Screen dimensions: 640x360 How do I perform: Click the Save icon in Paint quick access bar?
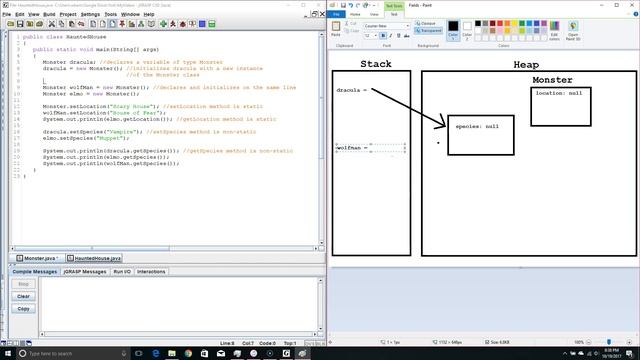[343, 5]
